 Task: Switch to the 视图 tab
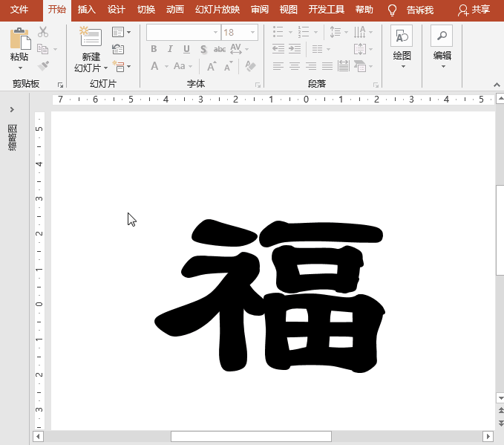point(289,10)
